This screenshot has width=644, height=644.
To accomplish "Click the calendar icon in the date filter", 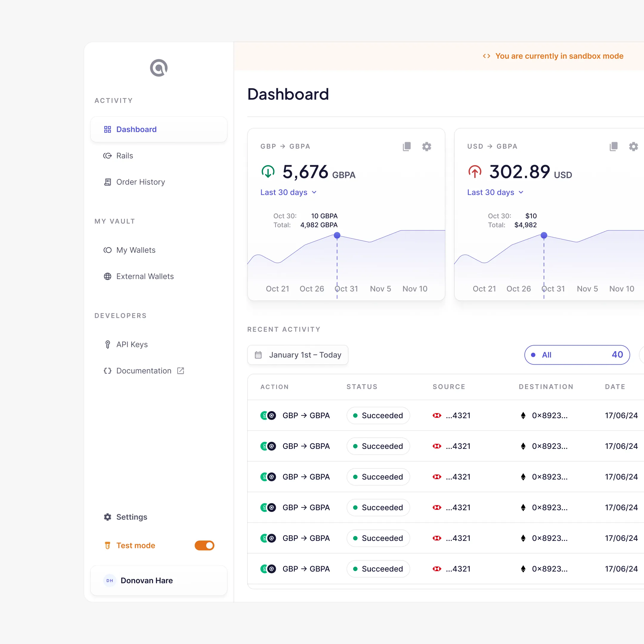I will click(258, 355).
